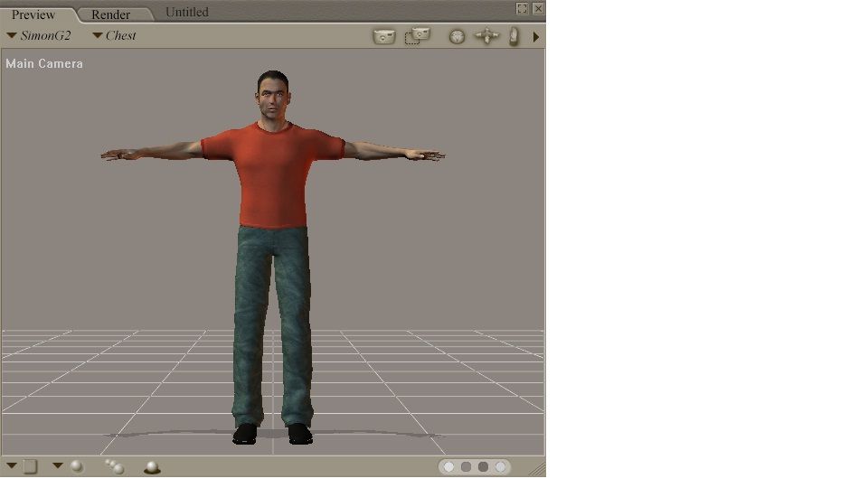This screenshot has height=488, width=868.
Task: Click the Main Camera label
Action: click(x=44, y=63)
